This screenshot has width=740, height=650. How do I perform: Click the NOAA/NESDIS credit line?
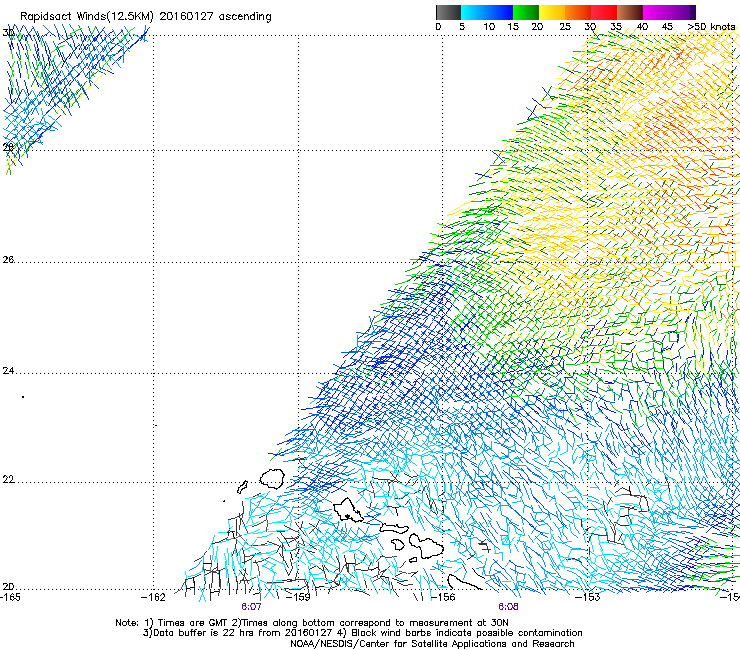[x=432, y=644]
